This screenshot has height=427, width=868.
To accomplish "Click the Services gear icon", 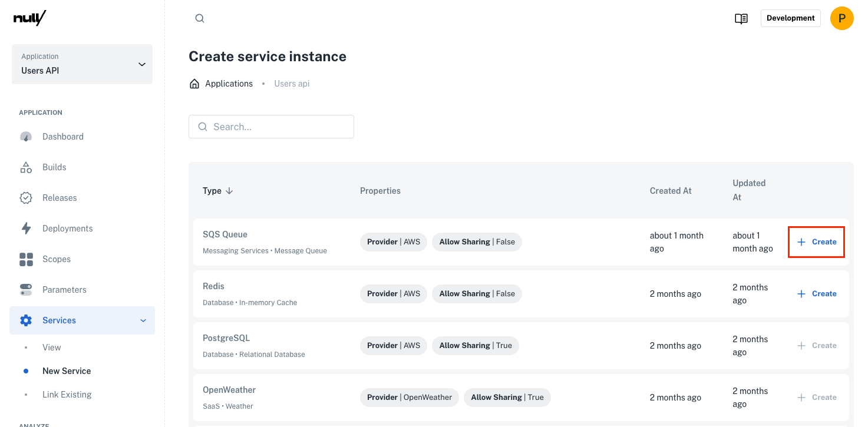I will 26,320.
